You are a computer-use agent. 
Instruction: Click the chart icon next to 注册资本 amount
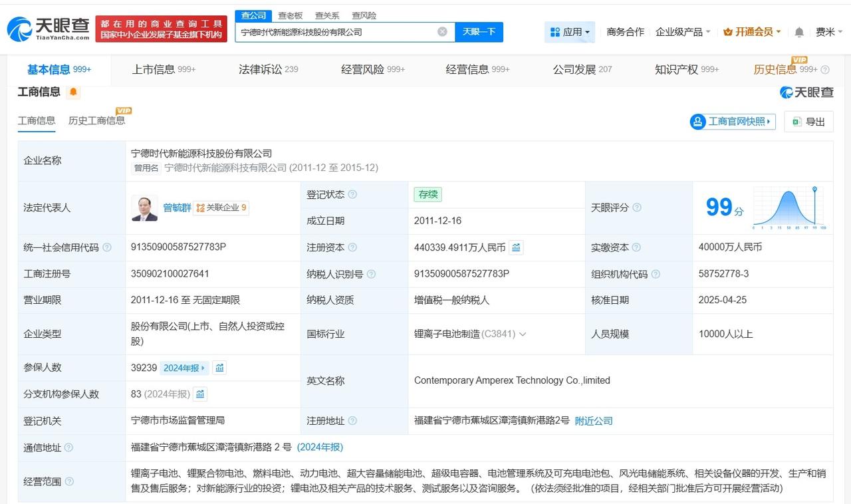(516, 247)
